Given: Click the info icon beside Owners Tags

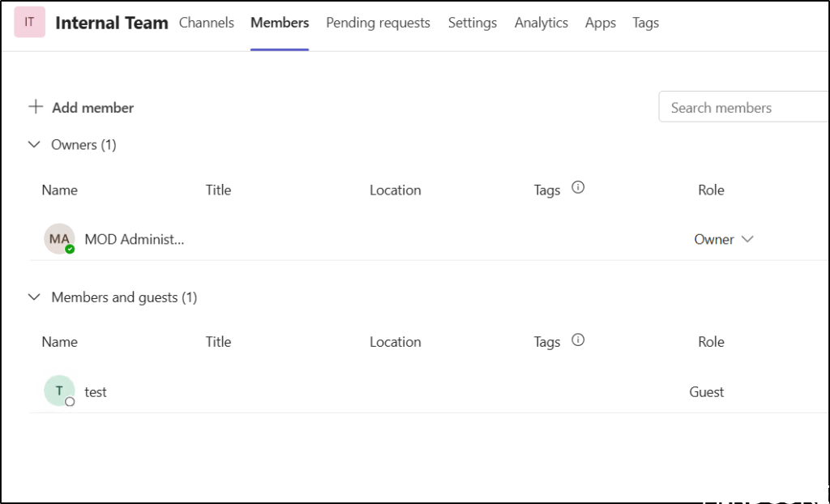Looking at the screenshot, I should coord(578,187).
